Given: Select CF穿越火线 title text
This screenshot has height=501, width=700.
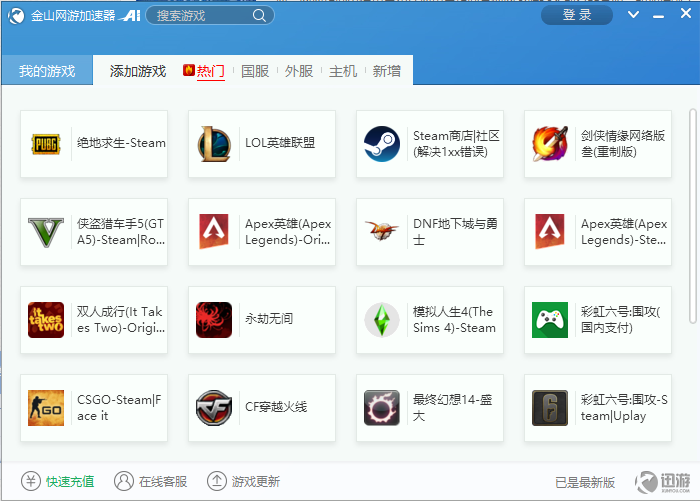Looking at the screenshot, I should [276, 407].
